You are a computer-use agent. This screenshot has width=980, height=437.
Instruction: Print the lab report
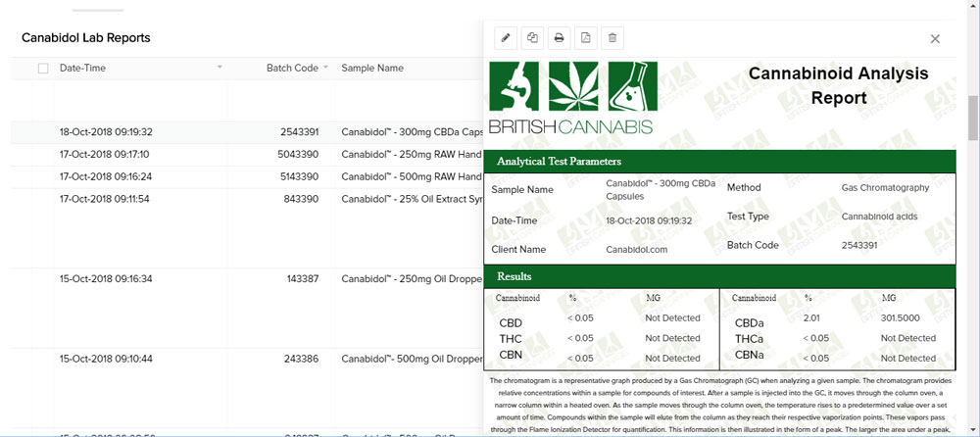(560, 38)
